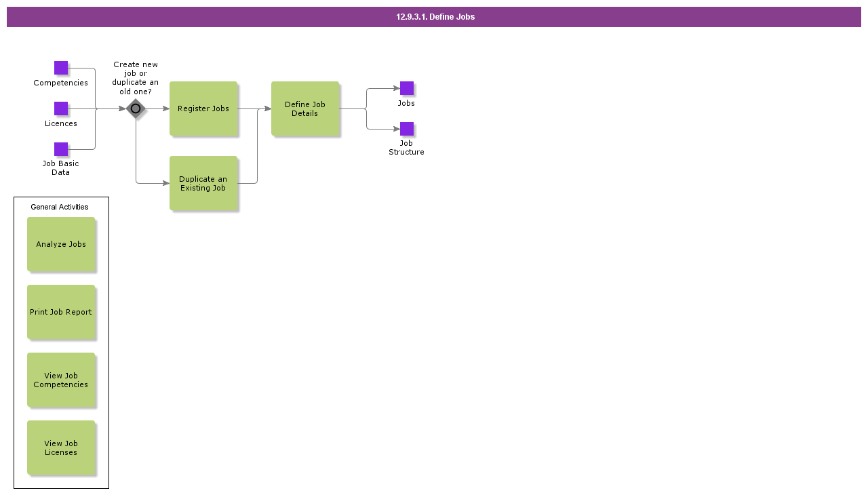
Task: Click the Job Structure output square
Action: [x=407, y=129]
